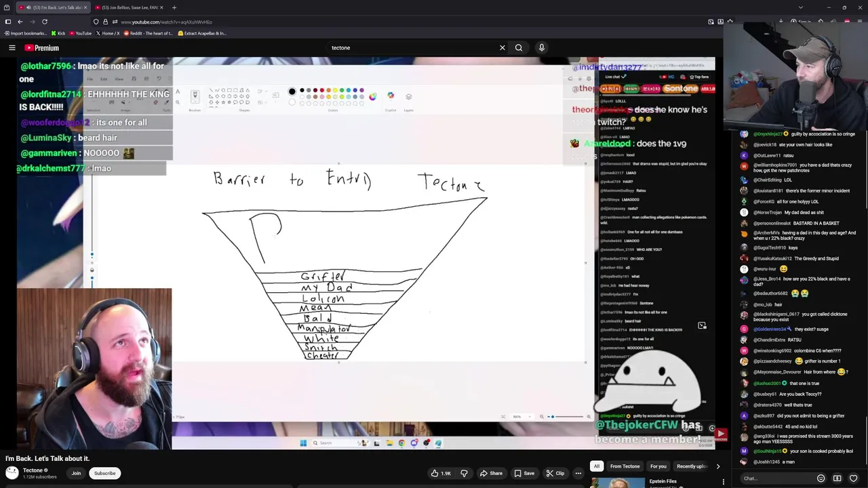
Task: Click the video miniplayer overlay icon
Action: 702,326
